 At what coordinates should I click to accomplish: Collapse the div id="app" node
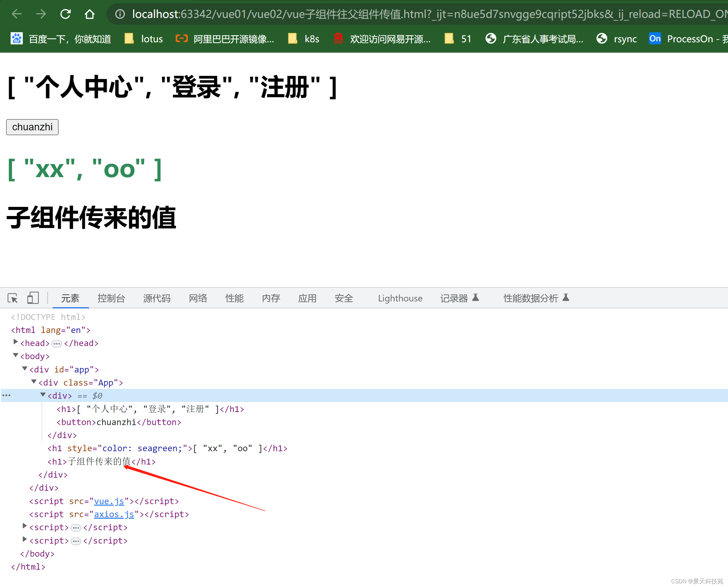(x=25, y=369)
